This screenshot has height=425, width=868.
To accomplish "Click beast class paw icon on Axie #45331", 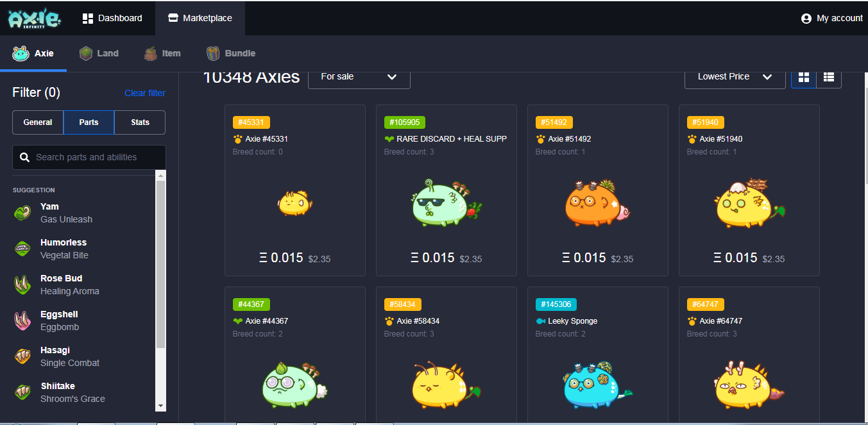I will pyautogui.click(x=237, y=138).
